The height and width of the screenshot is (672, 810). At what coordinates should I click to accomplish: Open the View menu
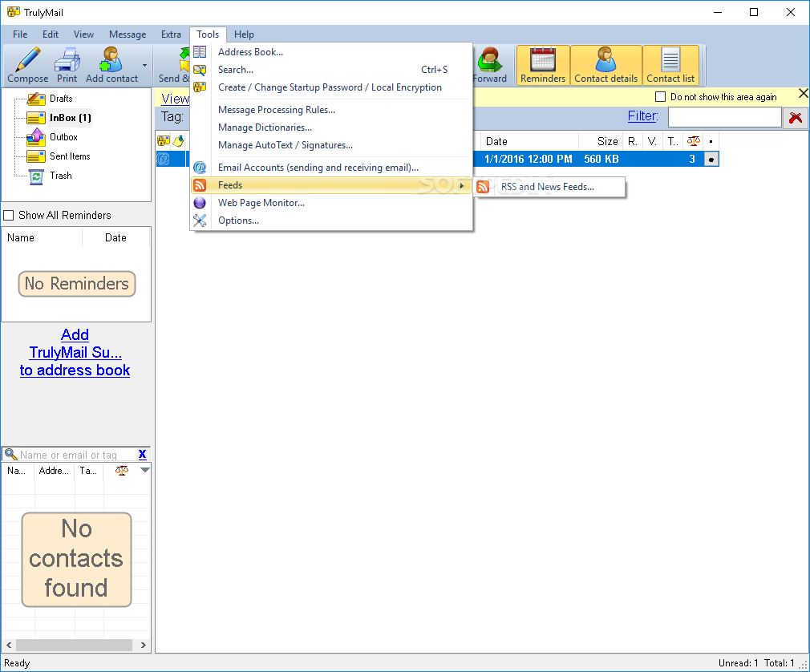click(x=83, y=34)
